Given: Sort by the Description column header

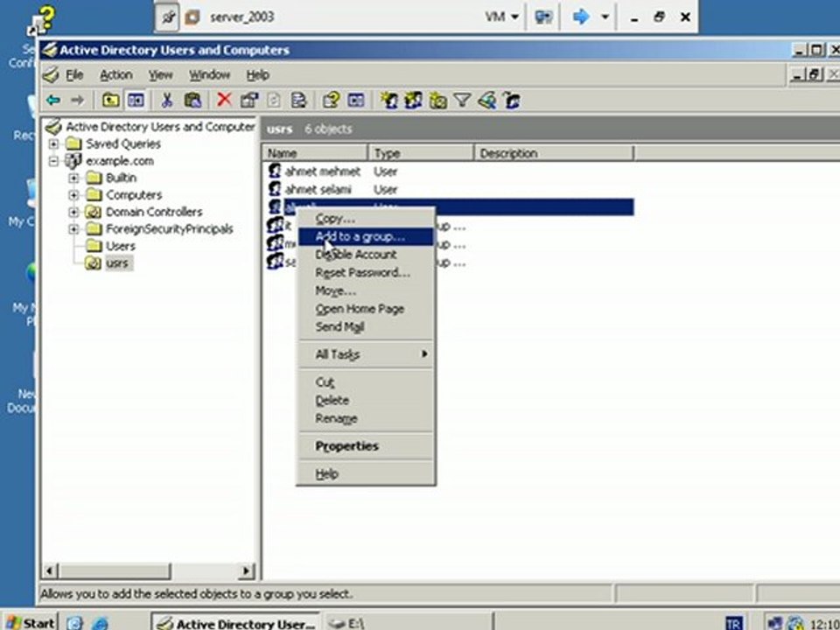Looking at the screenshot, I should pos(553,153).
